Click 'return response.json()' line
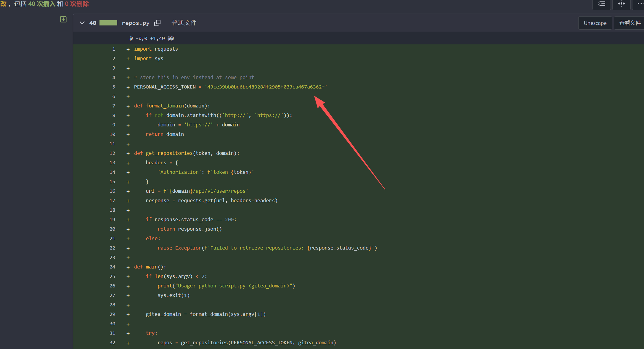 189,229
